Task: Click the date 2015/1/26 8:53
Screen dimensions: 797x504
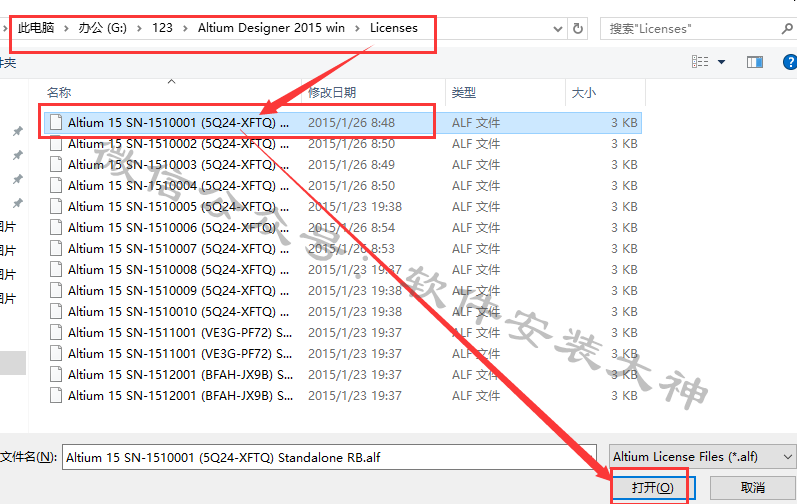Action: 351,248
